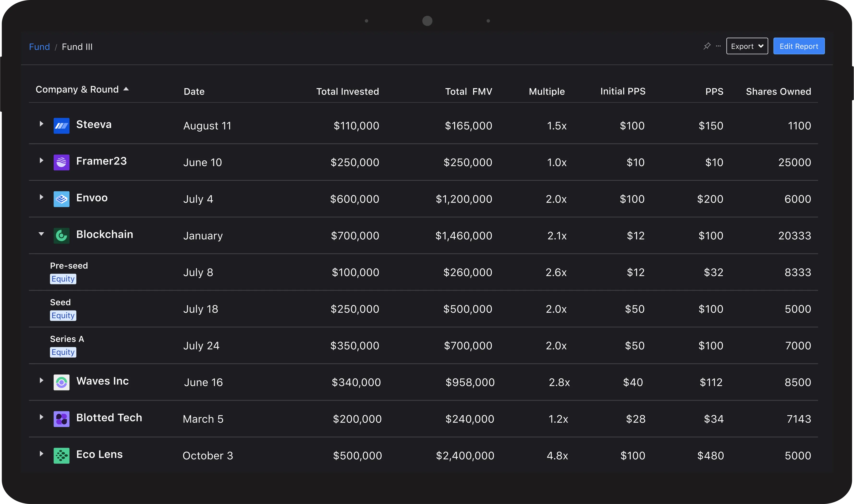The width and height of the screenshot is (854, 504).
Task: Collapse the Blockchain rounds
Action: [42, 234]
